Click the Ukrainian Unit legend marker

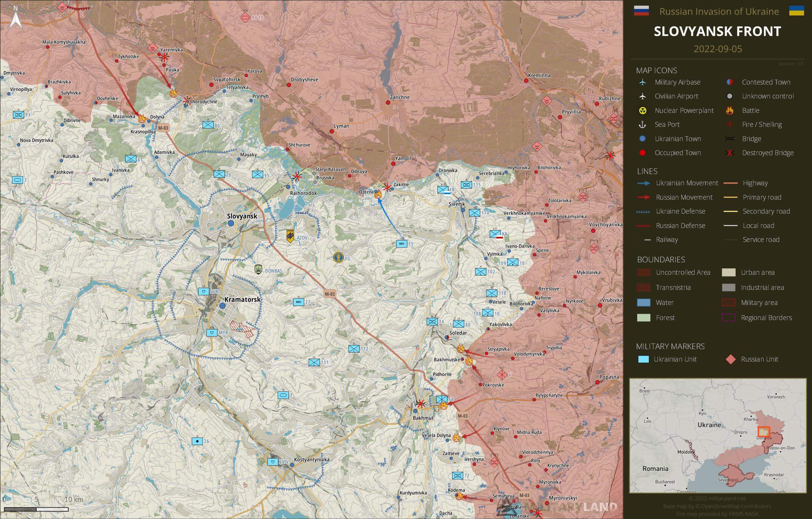pyautogui.click(x=643, y=359)
